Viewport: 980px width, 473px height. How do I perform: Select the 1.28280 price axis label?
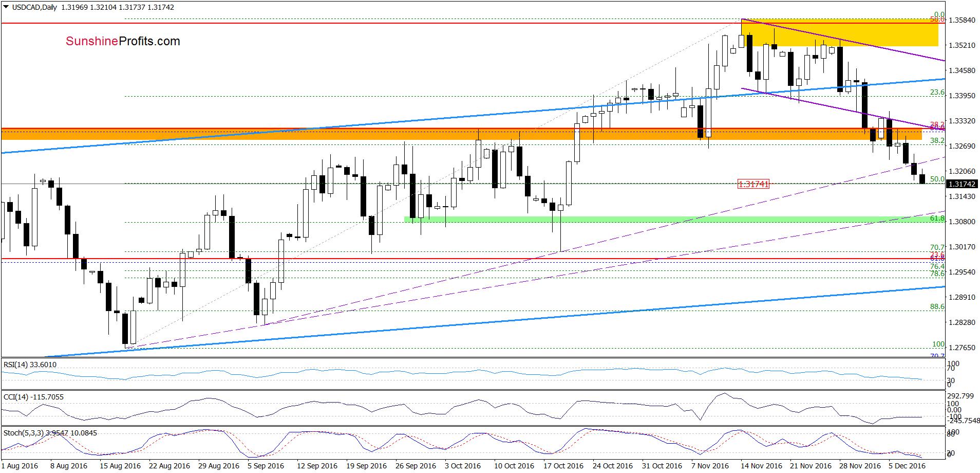pyautogui.click(x=962, y=322)
